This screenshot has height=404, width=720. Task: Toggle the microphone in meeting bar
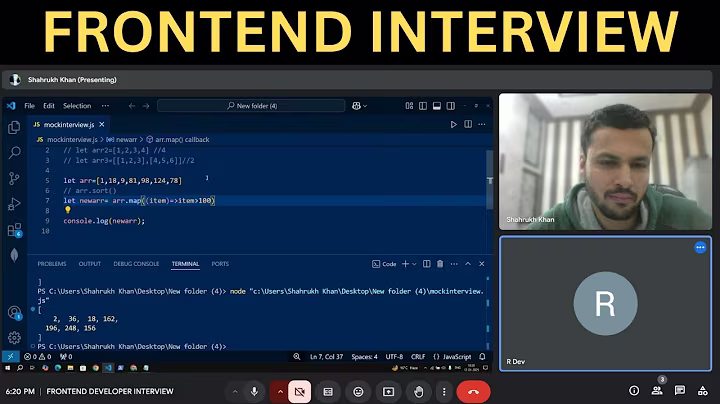click(255, 391)
